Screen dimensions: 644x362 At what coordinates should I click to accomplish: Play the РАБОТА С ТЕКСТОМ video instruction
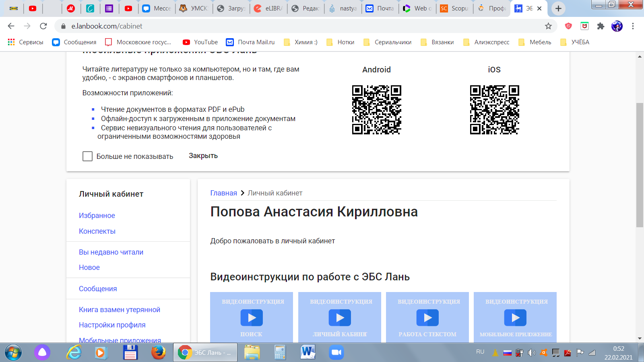click(427, 317)
